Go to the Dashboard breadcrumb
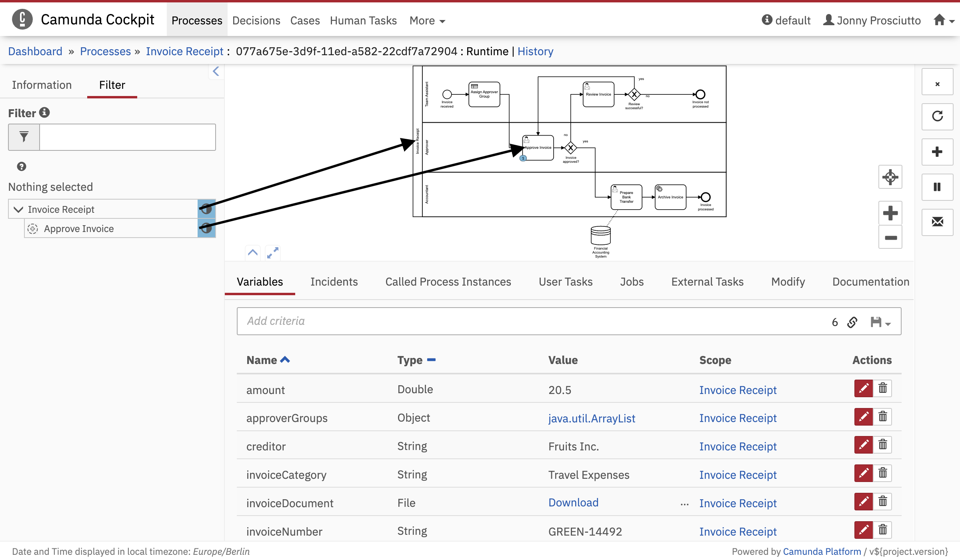 (35, 51)
